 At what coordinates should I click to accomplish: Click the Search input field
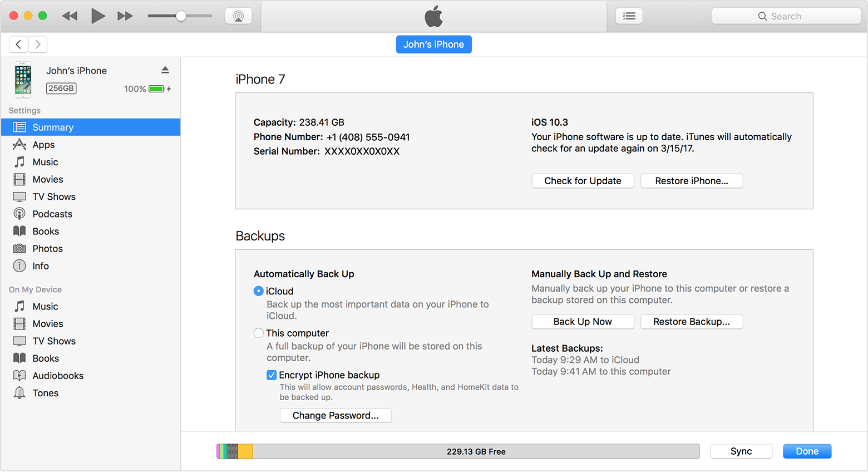(x=786, y=16)
